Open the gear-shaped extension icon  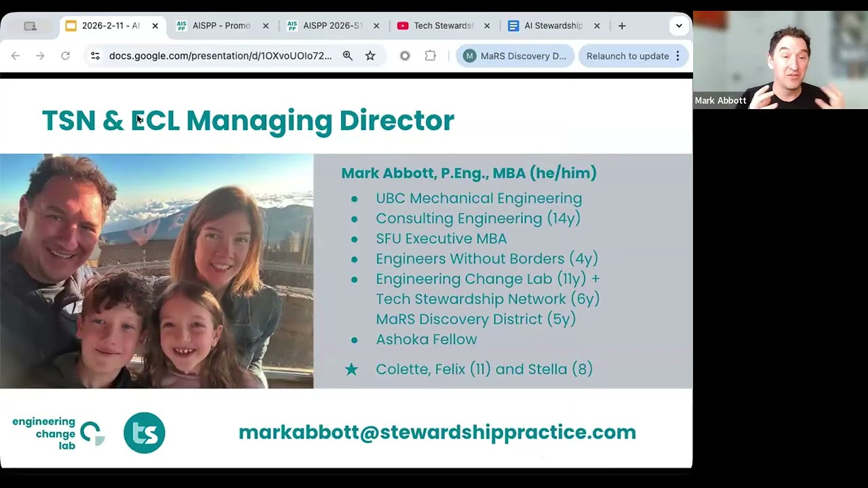pyautogui.click(x=405, y=56)
